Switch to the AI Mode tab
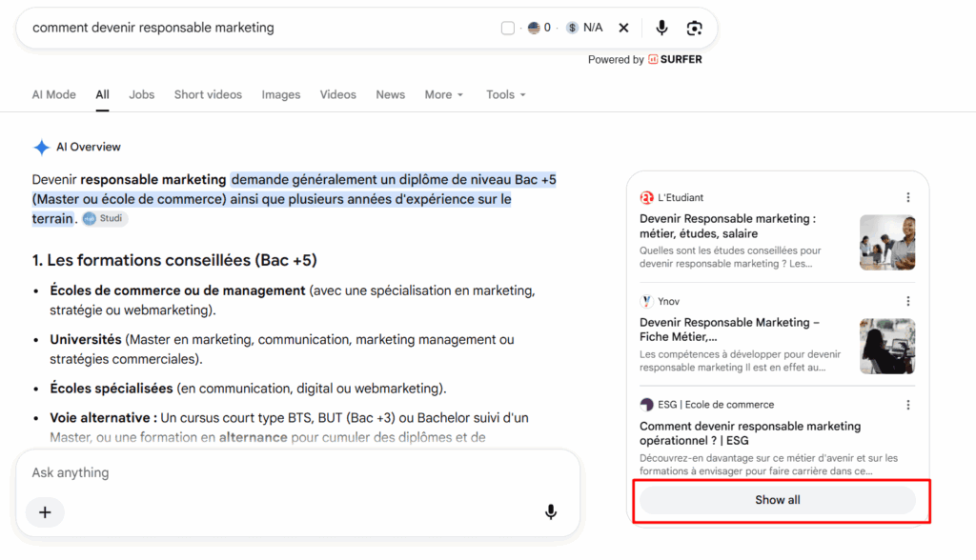The image size is (976, 560). coord(54,94)
